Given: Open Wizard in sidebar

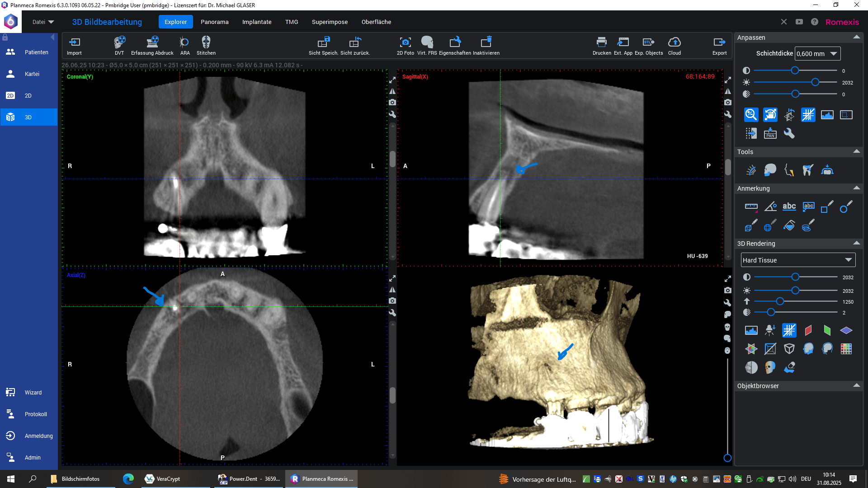Looking at the screenshot, I should coord(29,392).
